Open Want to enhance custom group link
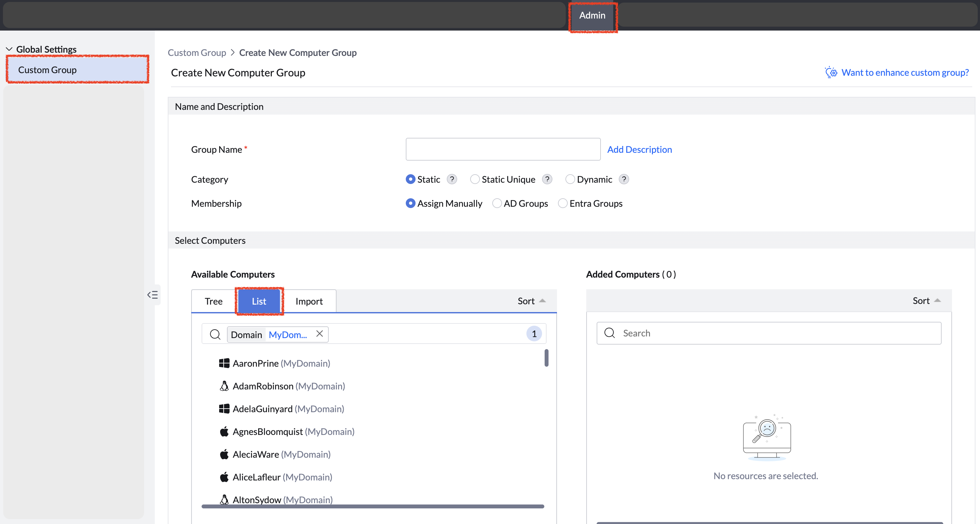 (x=905, y=72)
